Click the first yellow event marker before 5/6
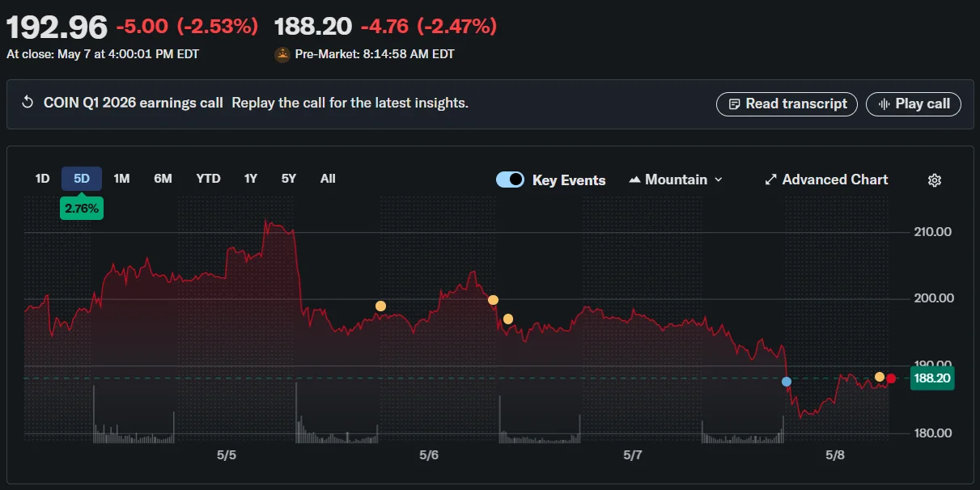 (x=380, y=306)
